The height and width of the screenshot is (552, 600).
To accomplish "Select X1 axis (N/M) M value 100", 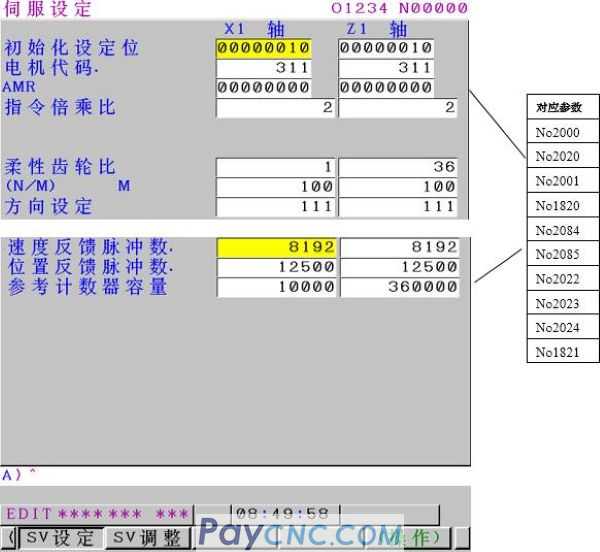I will pyautogui.click(x=276, y=187).
